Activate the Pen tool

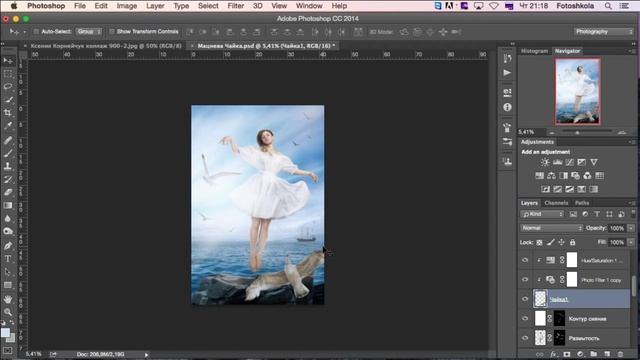pyautogui.click(x=8, y=246)
